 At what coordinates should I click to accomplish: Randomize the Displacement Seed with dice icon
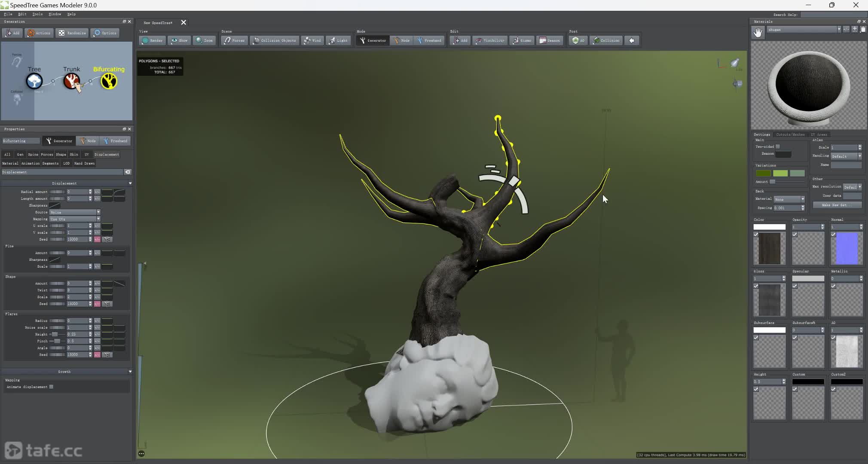click(x=107, y=239)
